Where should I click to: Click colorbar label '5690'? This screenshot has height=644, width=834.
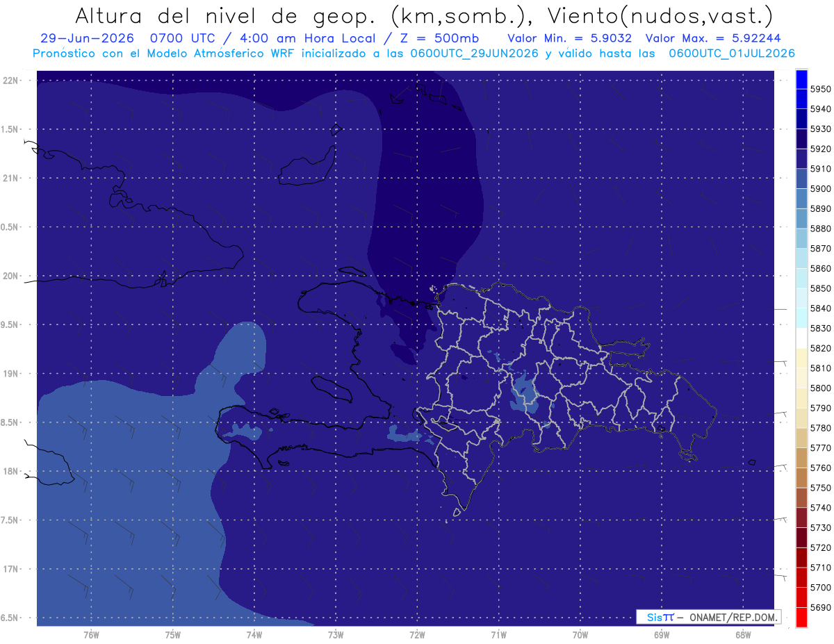point(820,607)
